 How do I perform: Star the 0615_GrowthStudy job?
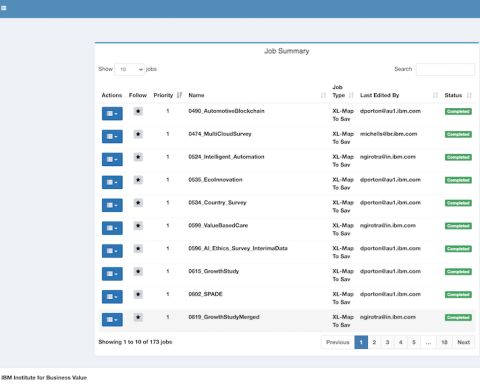(x=138, y=271)
